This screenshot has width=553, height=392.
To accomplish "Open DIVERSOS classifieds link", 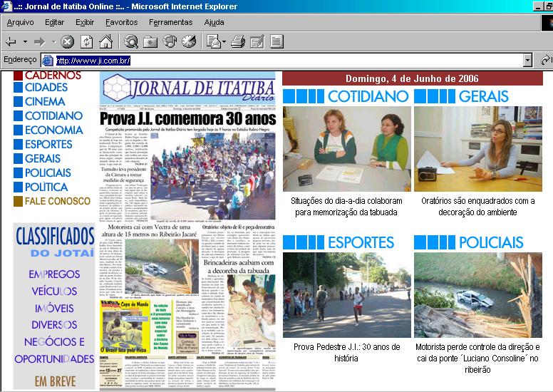I will pyautogui.click(x=54, y=324).
